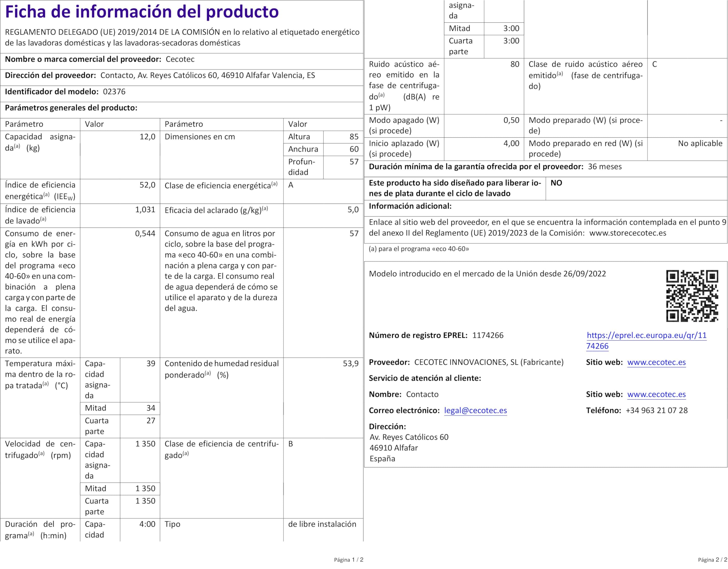Open Proveedor website www.cecotec.es link

tap(656, 362)
